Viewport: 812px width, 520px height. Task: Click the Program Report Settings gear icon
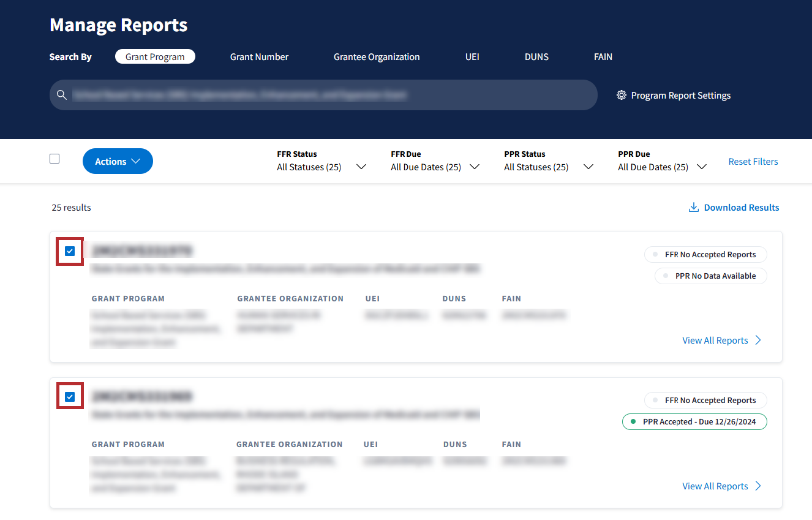coord(622,95)
